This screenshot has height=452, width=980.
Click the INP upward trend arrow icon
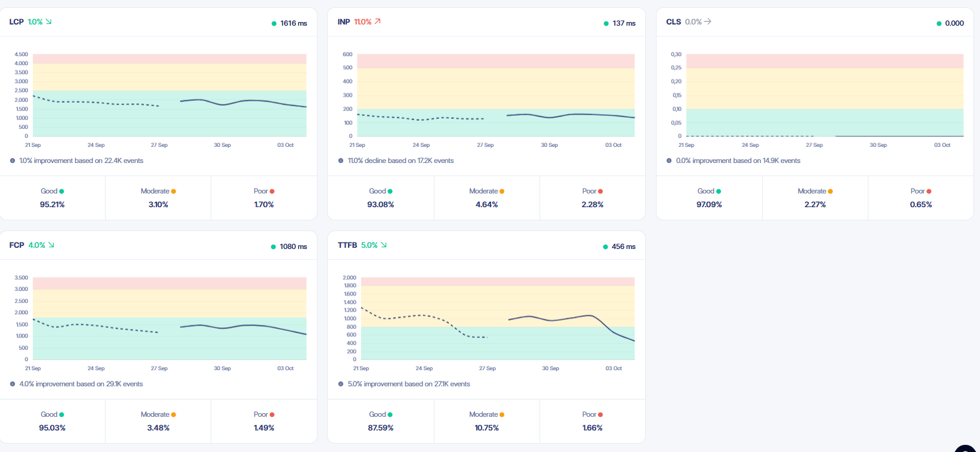click(378, 21)
